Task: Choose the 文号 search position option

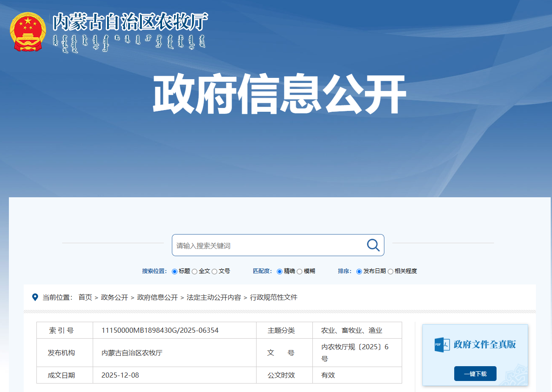Action: 215,271
